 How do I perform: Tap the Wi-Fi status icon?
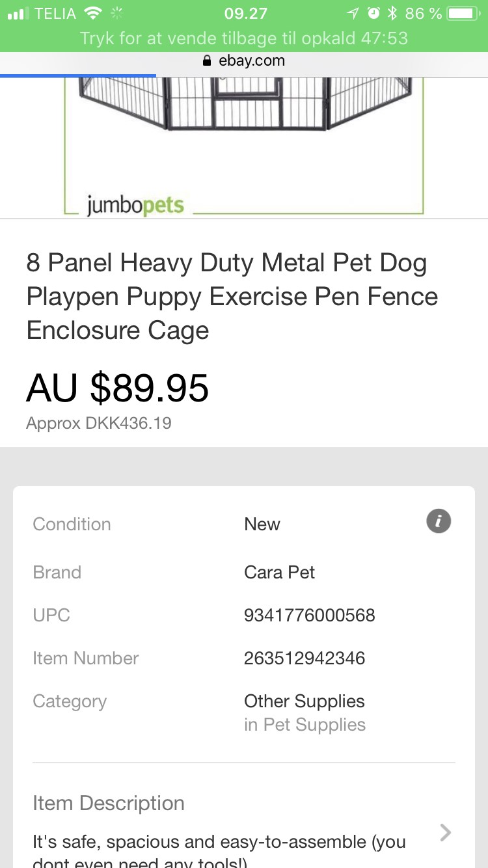(94, 13)
